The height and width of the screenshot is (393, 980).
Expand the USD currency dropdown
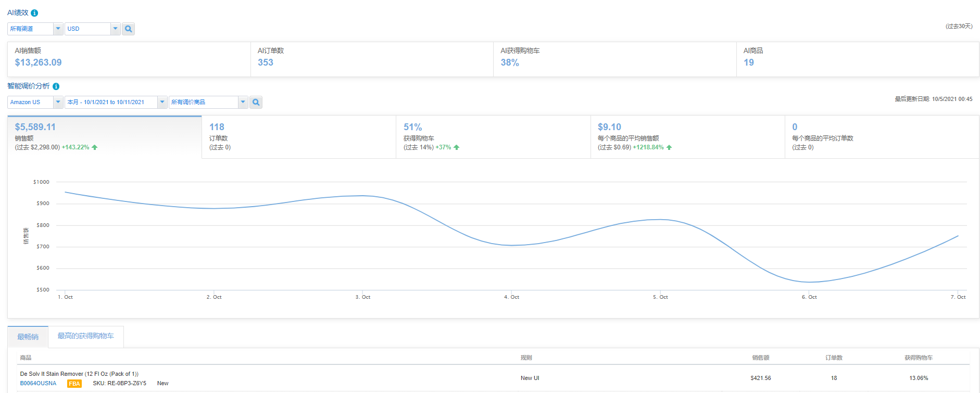(115, 29)
